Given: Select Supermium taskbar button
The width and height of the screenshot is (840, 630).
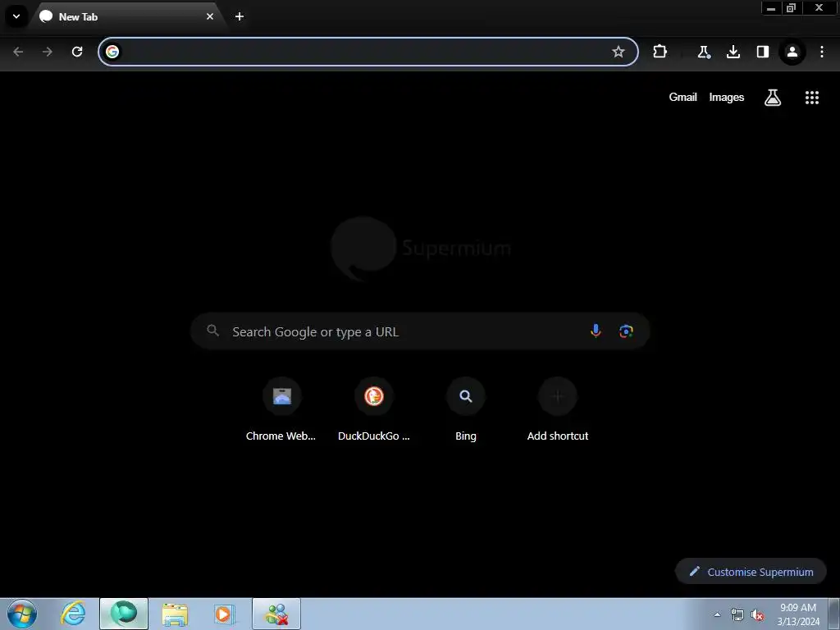Looking at the screenshot, I should (124, 614).
